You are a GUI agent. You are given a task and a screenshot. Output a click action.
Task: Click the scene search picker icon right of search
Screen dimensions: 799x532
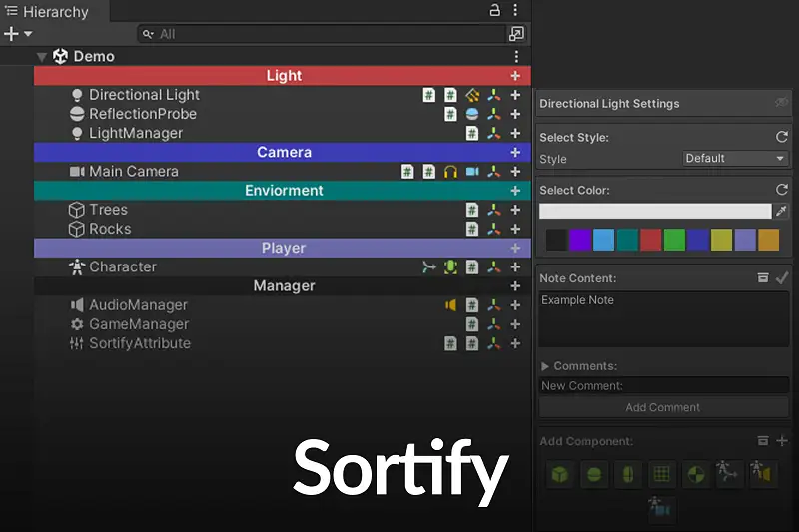click(516, 34)
